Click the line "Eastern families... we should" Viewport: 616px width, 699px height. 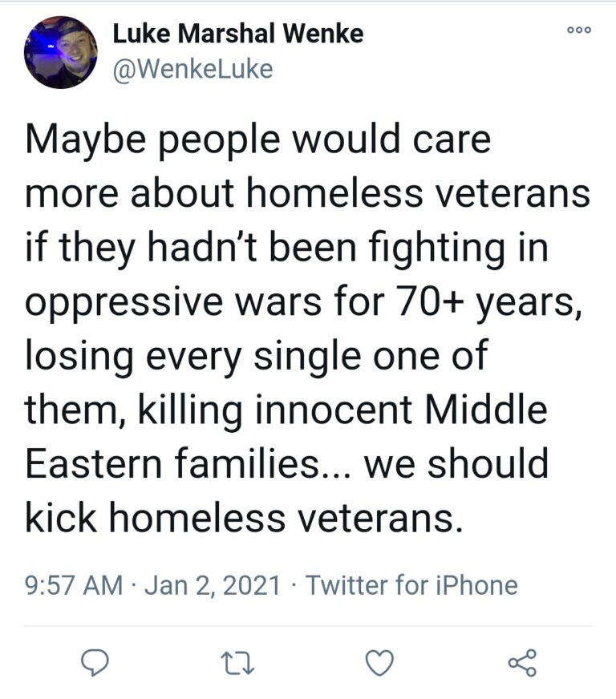(286, 465)
